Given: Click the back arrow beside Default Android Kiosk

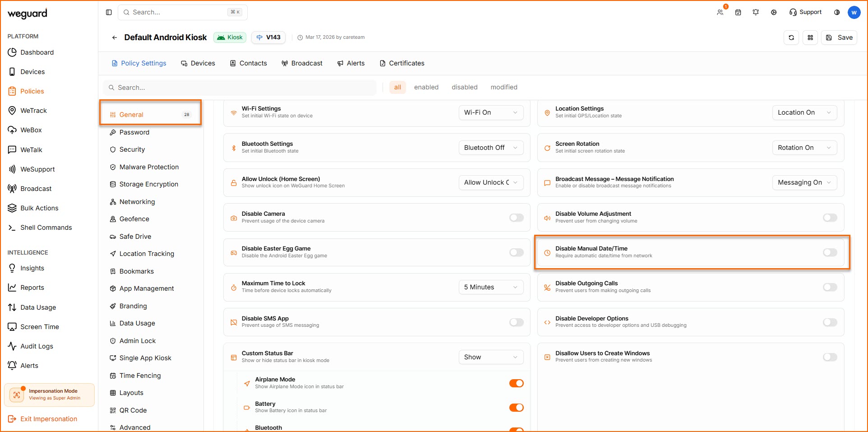Looking at the screenshot, I should (115, 37).
